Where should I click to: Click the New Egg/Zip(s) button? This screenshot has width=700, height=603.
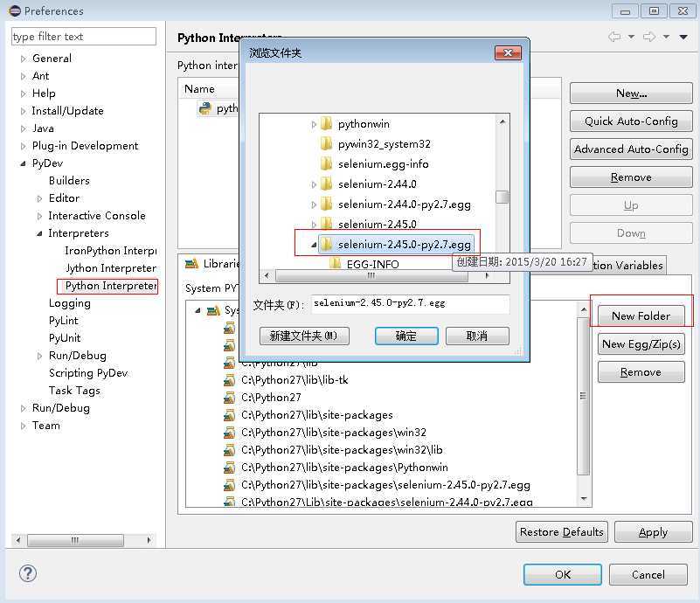tap(641, 344)
